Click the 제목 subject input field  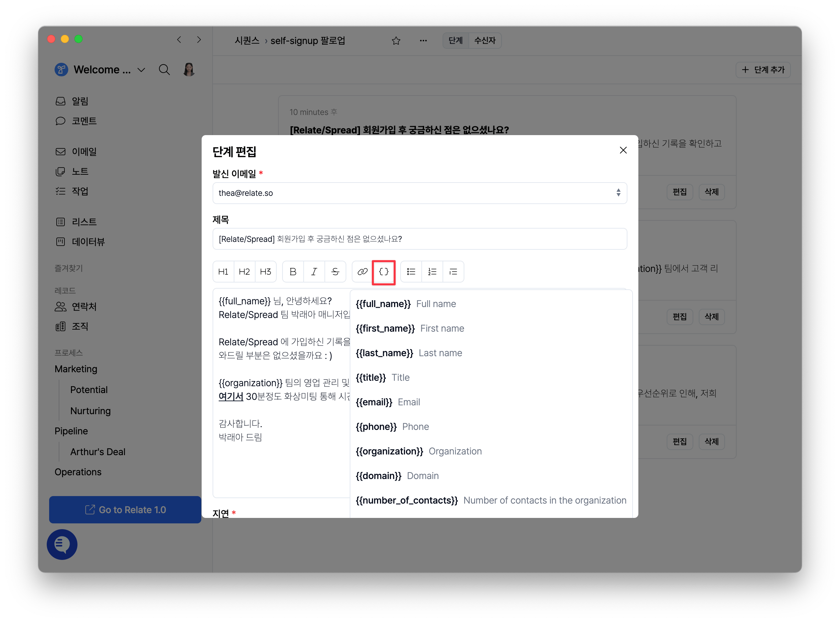pyautogui.click(x=420, y=239)
